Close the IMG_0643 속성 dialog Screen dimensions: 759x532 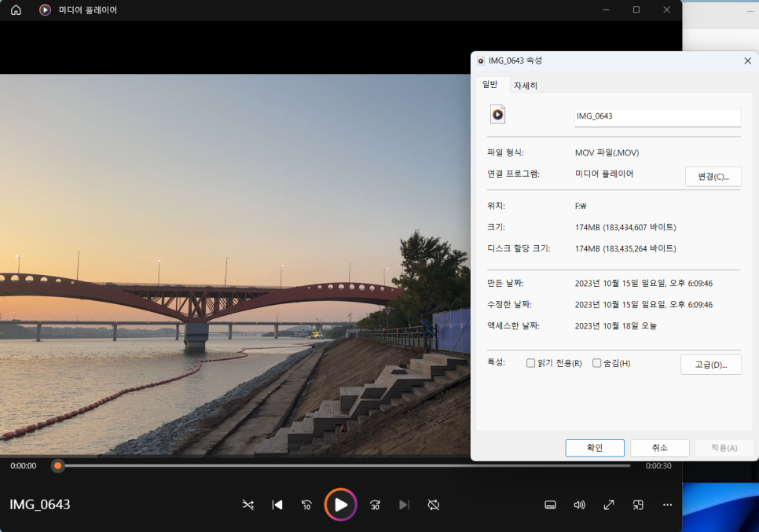[747, 61]
